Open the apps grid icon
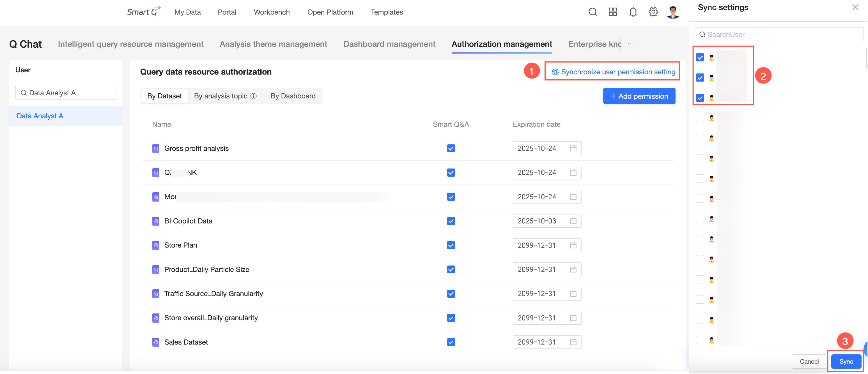868x374 pixels. tap(613, 12)
